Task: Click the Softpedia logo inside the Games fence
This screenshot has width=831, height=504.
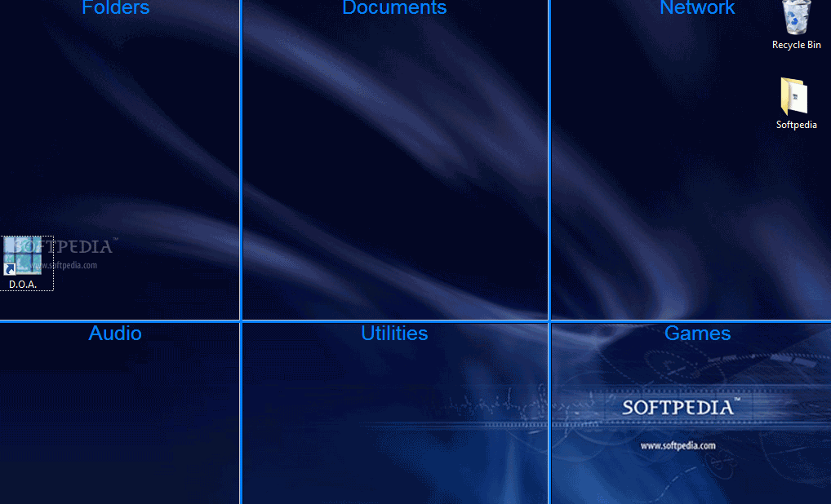Action: (680, 405)
